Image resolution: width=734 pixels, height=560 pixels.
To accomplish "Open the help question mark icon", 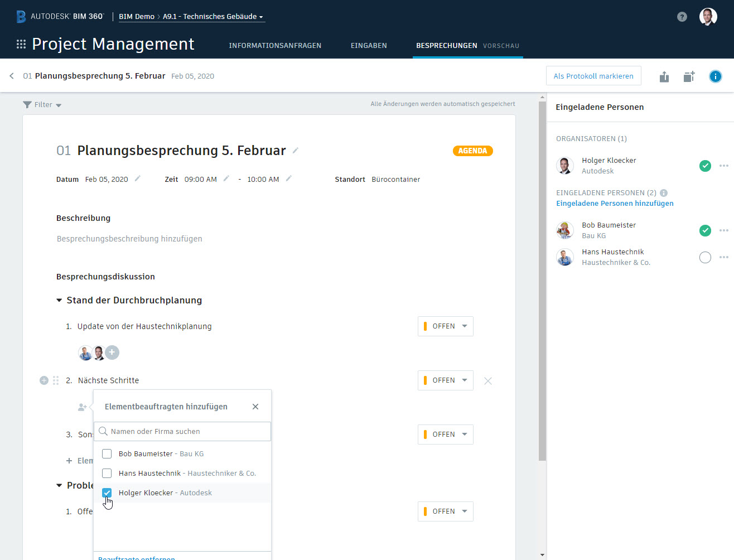I will [682, 17].
